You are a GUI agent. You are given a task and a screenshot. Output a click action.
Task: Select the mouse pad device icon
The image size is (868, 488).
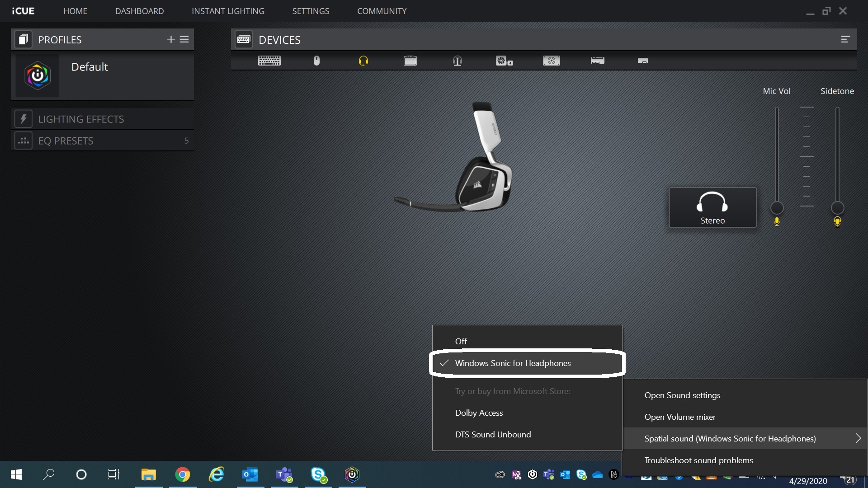(410, 61)
